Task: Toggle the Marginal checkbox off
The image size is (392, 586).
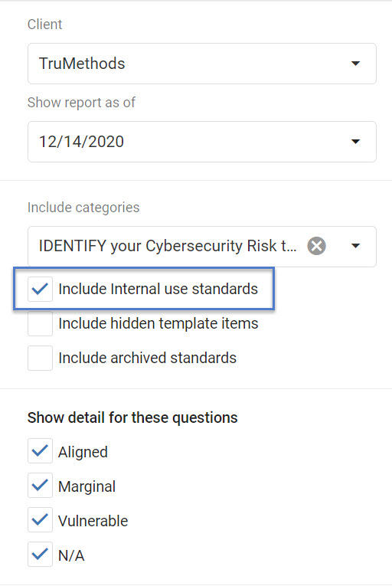Action: [x=40, y=486]
